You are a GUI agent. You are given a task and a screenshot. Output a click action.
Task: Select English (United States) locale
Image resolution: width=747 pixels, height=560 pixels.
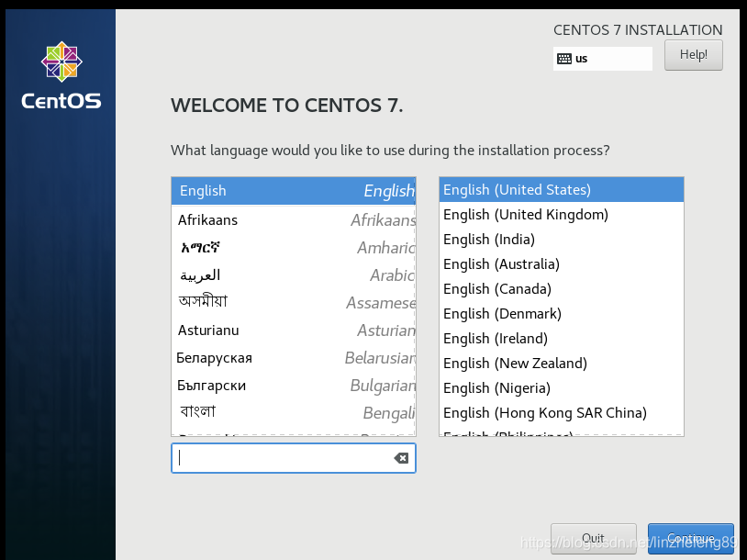(562, 190)
